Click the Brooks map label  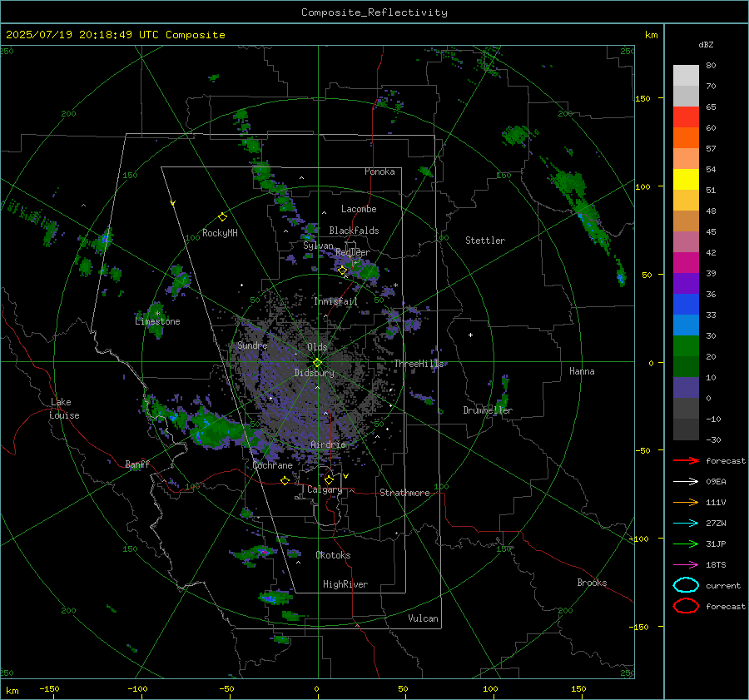(x=592, y=583)
